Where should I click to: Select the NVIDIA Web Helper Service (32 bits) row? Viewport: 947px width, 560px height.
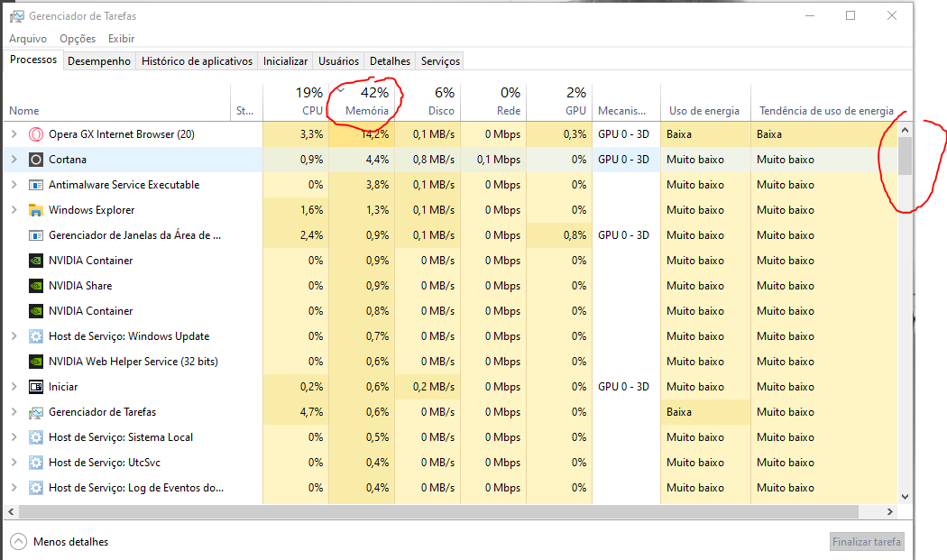coord(450,362)
